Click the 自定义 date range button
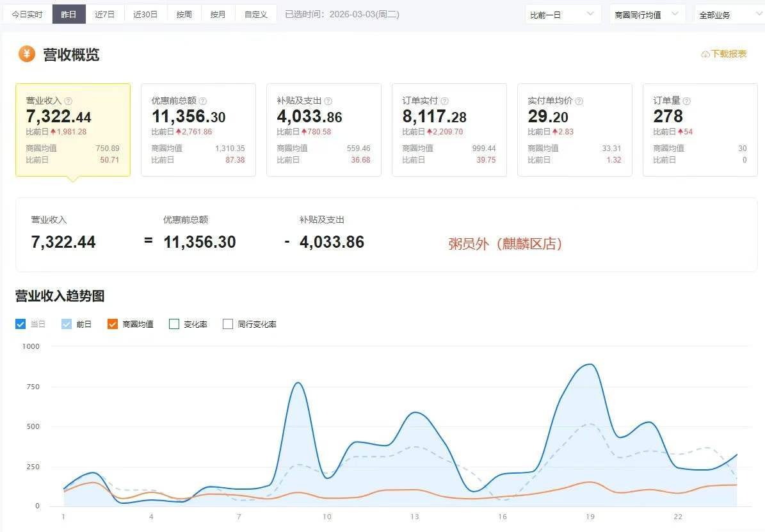The width and height of the screenshot is (765, 532). (x=256, y=14)
